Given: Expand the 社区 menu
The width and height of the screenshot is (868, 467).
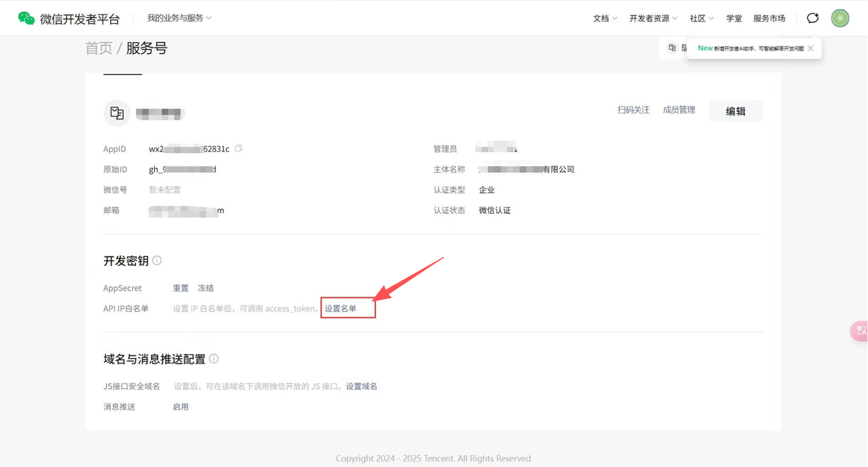Looking at the screenshot, I should [702, 19].
